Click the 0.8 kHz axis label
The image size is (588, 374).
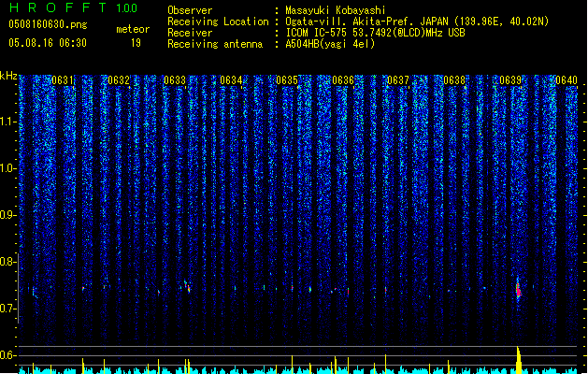[8, 262]
